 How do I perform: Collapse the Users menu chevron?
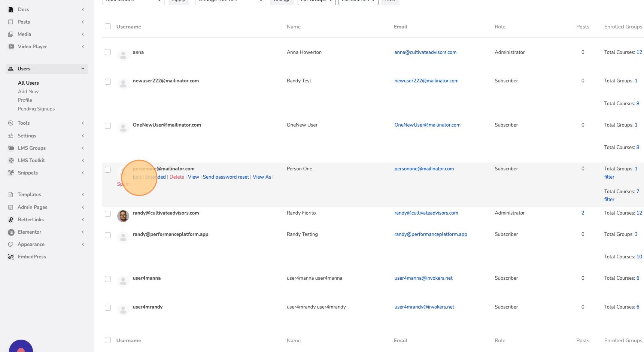(83, 69)
